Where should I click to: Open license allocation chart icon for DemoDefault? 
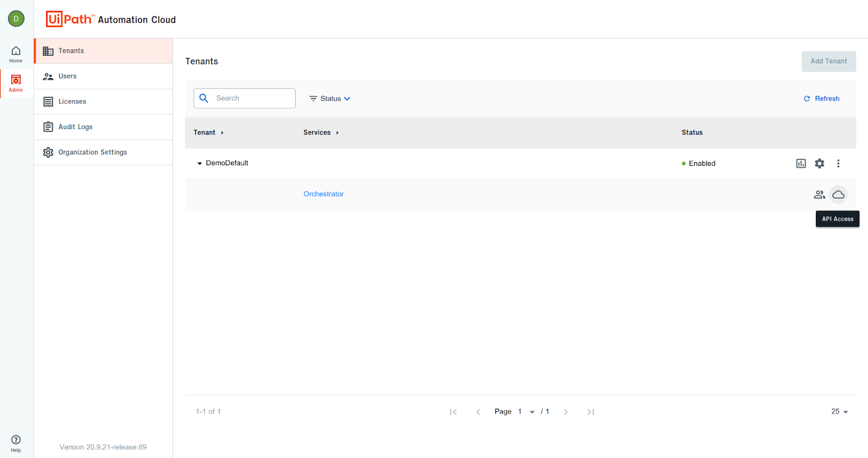tap(801, 163)
